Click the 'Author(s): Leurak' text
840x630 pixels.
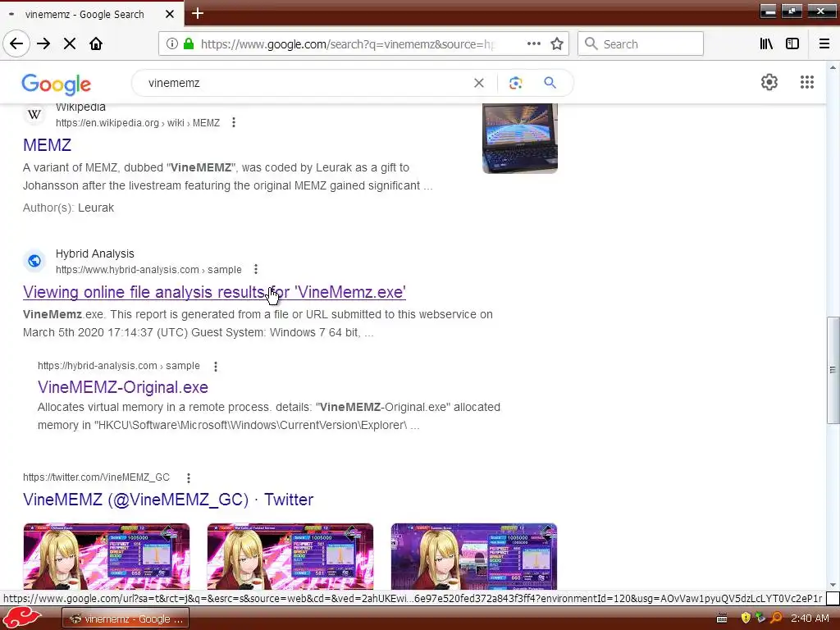pos(68,208)
